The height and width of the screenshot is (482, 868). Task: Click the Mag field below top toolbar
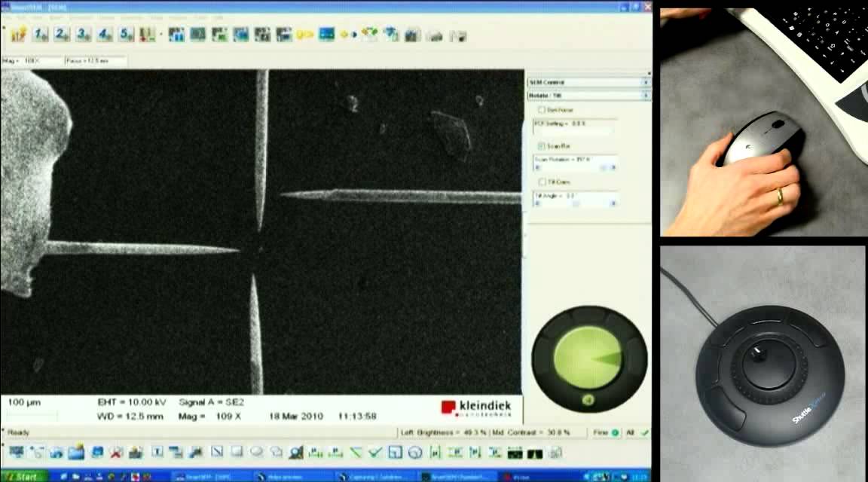[x=32, y=61]
